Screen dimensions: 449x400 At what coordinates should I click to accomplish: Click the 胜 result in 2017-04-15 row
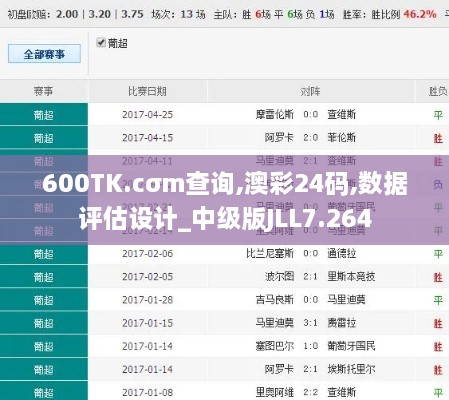click(438, 138)
